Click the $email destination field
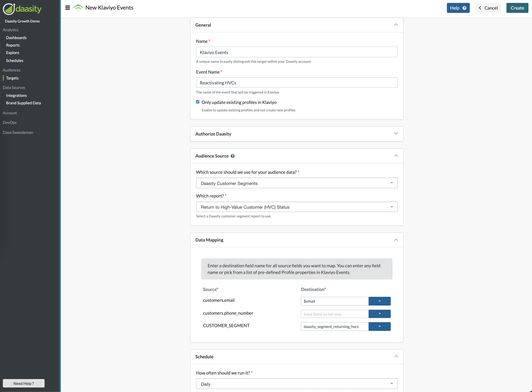The width and height of the screenshot is (532, 392). [335, 301]
